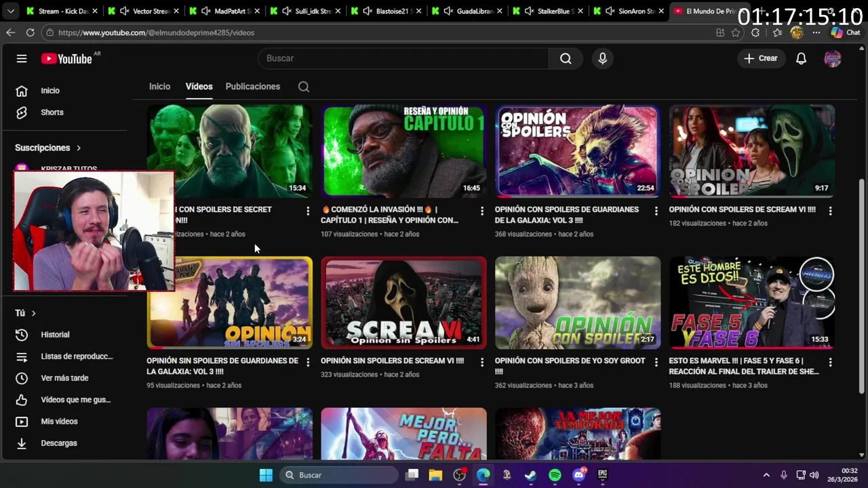Open the Guardianes sin spoilers 3:24 thumbnail

tap(229, 302)
